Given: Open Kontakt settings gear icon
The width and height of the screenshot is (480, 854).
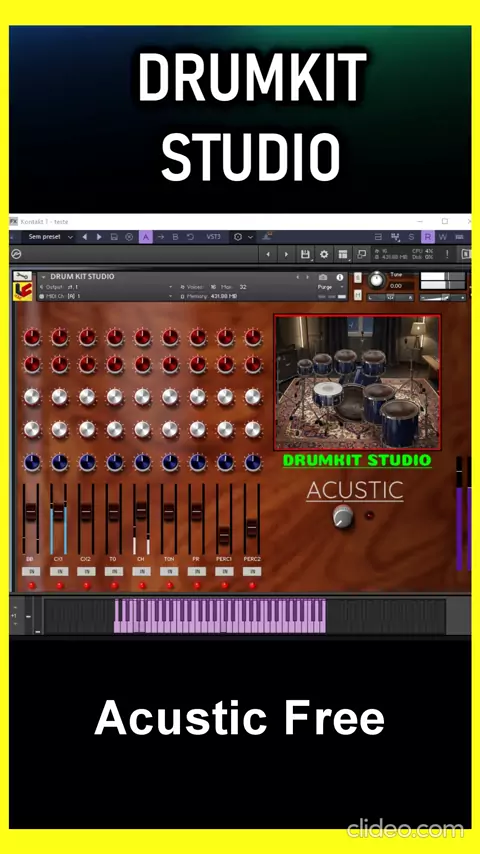Looking at the screenshot, I should (x=324, y=254).
